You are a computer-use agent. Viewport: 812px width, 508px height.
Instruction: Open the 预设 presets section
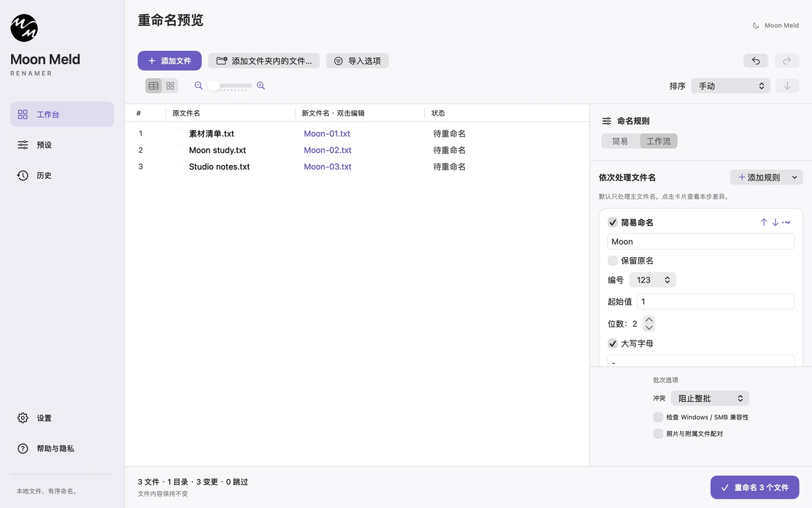[62, 145]
